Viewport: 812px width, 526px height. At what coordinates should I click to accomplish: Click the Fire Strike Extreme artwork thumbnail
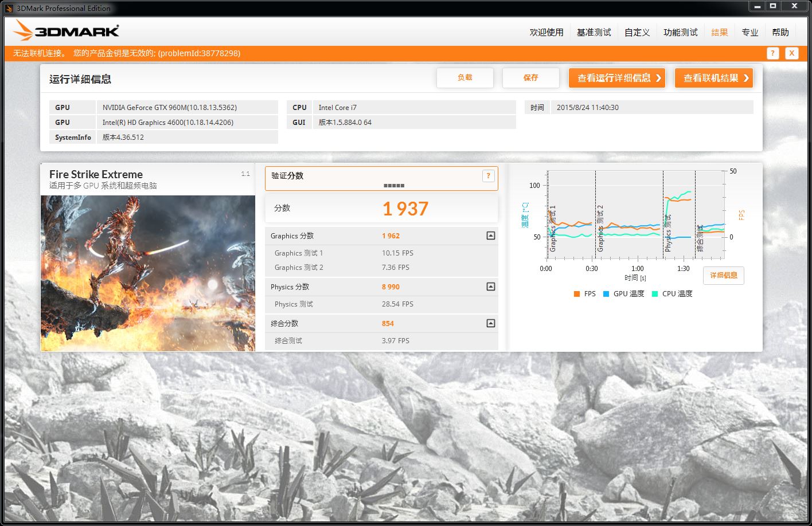pyautogui.click(x=148, y=273)
